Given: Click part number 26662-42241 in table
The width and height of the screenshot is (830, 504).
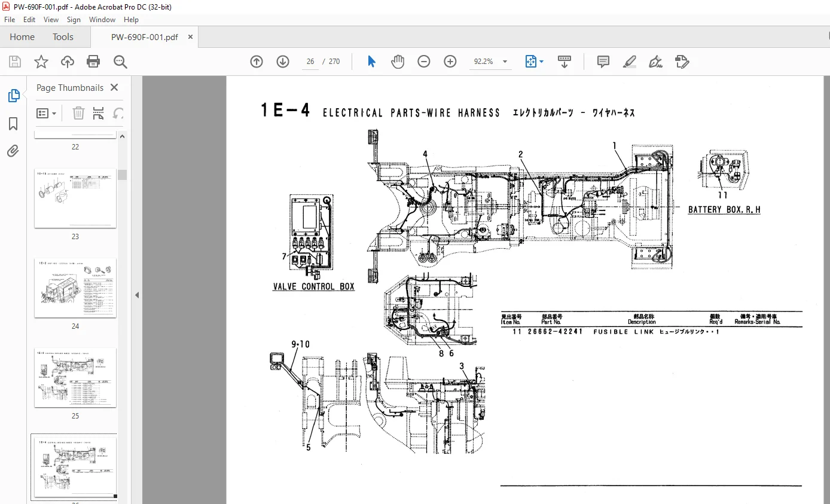Looking at the screenshot, I should click(554, 332).
